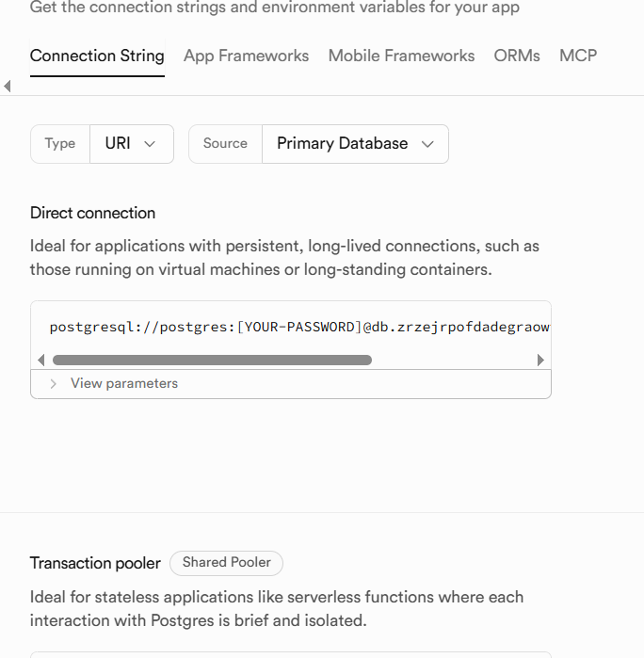Click the chevron icon beside View parameters
The width and height of the screenshot is (644, 658).
coord(54,383)
